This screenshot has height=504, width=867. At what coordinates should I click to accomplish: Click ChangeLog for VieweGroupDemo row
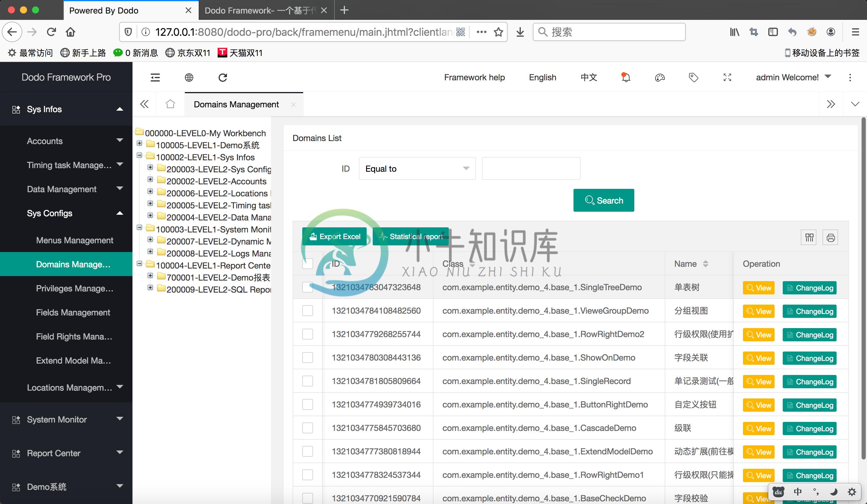pos(809,311)
